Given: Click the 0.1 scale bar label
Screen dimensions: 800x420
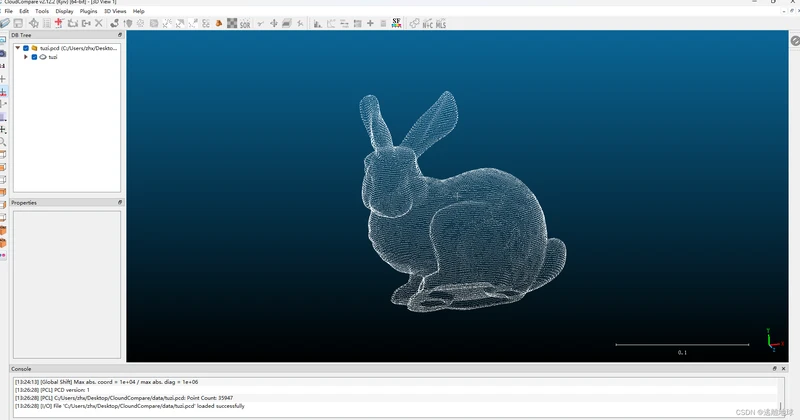Looking at the screenshot, I should pyautogui.click(x=682, y=353).
